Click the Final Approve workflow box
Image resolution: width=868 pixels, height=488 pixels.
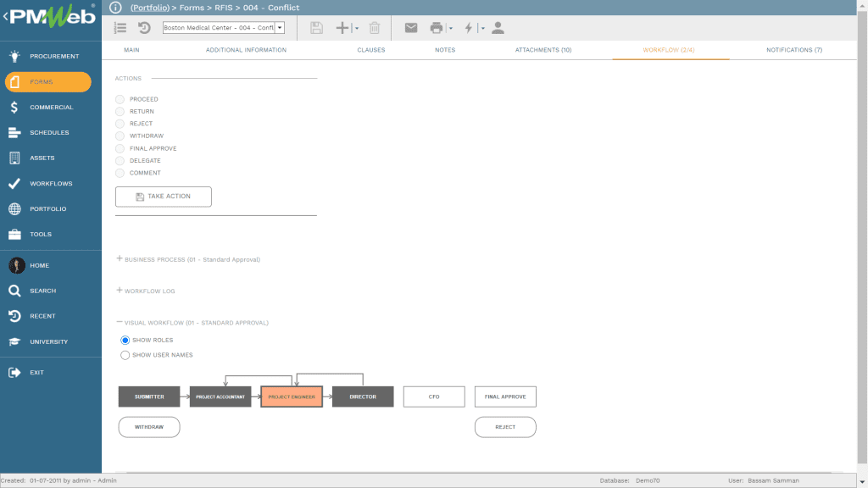tap(505, 396)
